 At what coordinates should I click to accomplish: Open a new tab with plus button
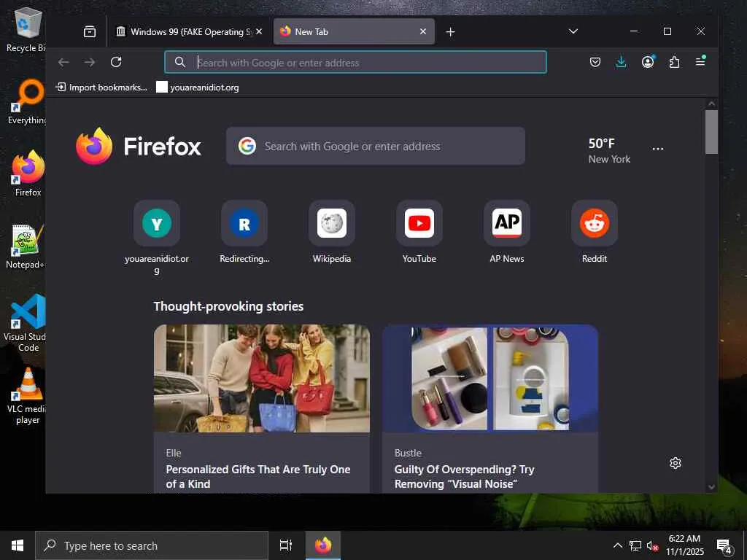[x=450, y=32]
